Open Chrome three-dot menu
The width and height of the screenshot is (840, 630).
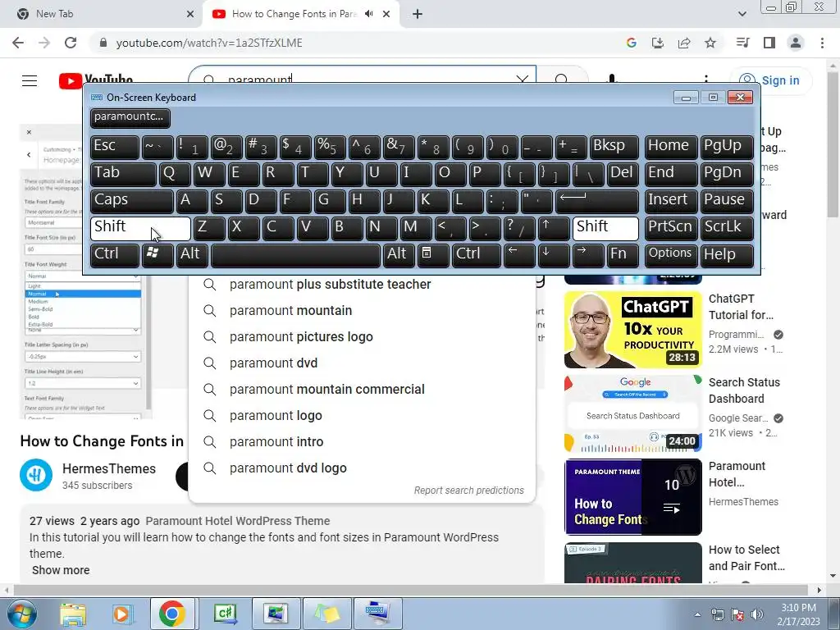pyautogui.click(x=822, y=43)
